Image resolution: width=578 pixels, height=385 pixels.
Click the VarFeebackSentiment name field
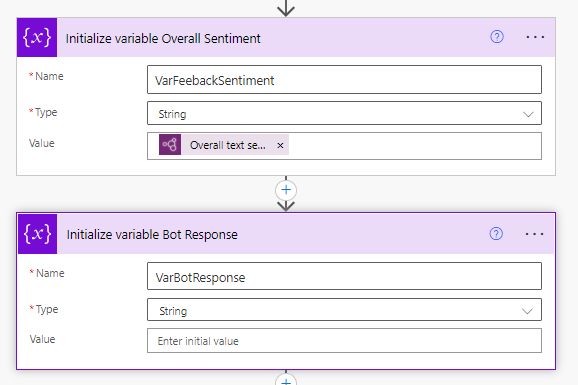coord(344,80)
